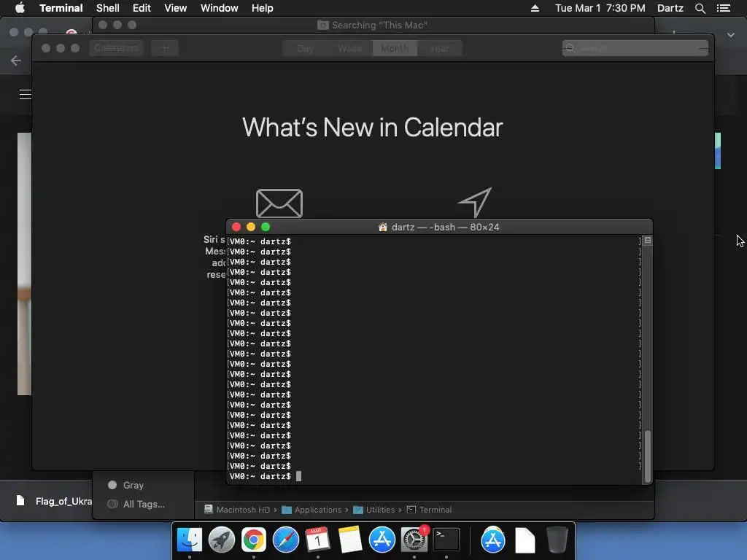Open the Terminal application menu
The image size is (747, 560).
tap(61, 8)
